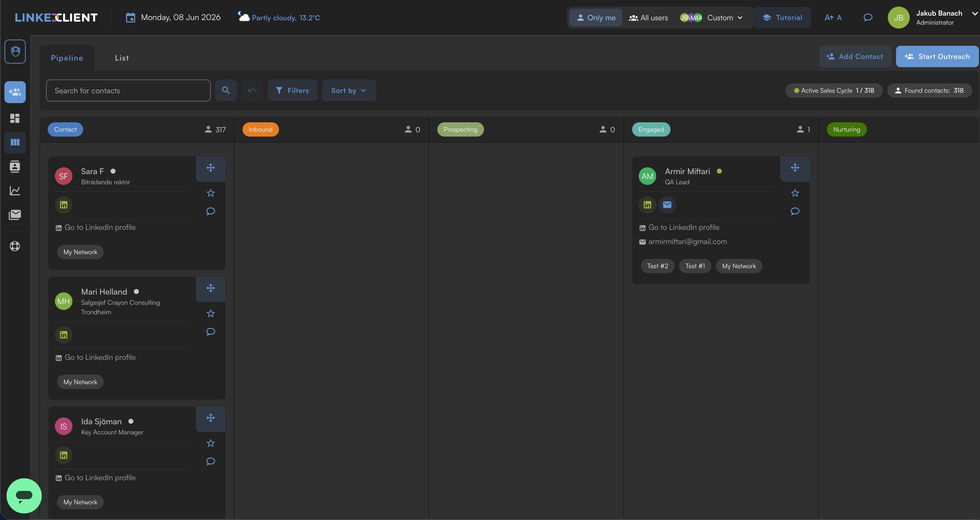This screenshot has width=980, height=520.
Task: Open the contact card icon in sidebar
Action: coord(15,166)
